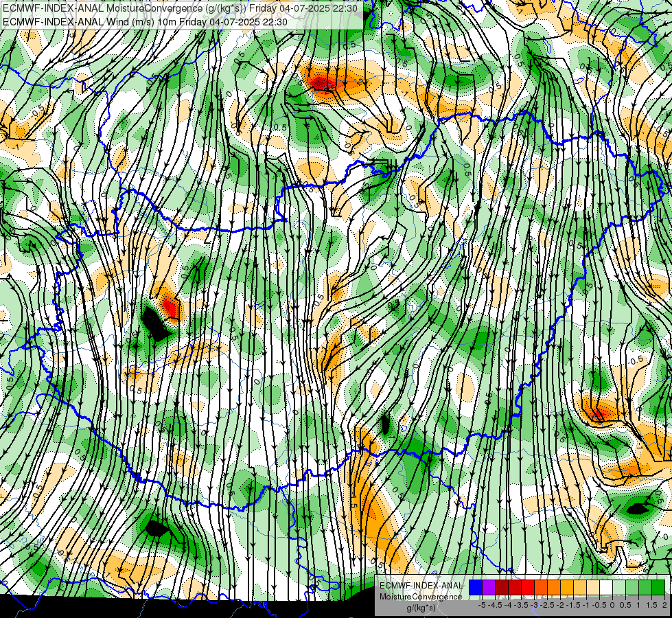
Task: Pick the legend swatch between -4 and -3.5
Action: 515,587
